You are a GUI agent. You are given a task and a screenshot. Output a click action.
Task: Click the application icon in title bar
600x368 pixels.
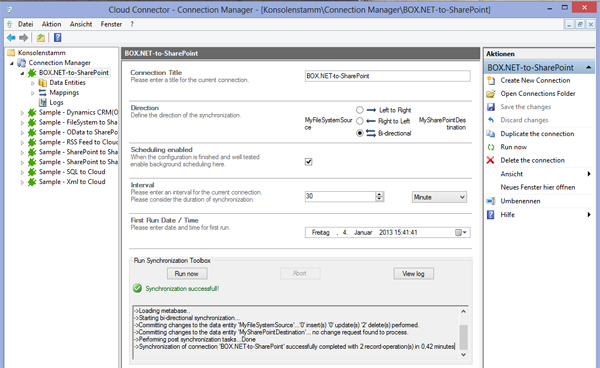pos(10,9)
